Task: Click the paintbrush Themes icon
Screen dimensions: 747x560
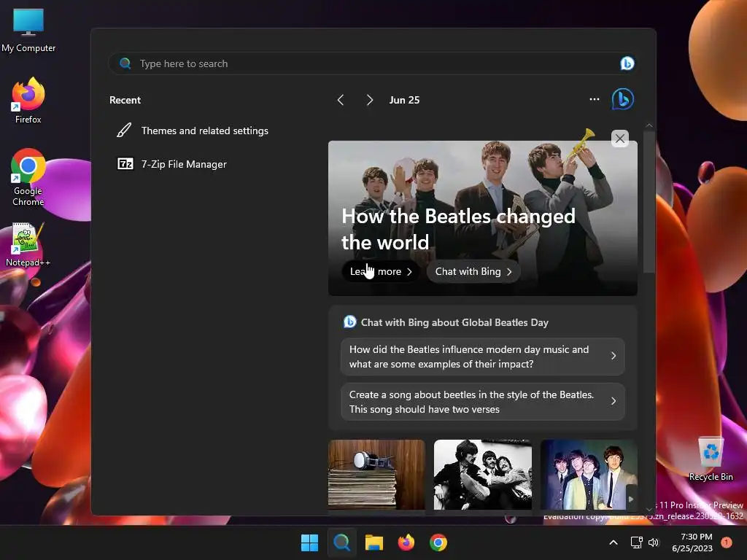Action: click(x=124, y=130)
